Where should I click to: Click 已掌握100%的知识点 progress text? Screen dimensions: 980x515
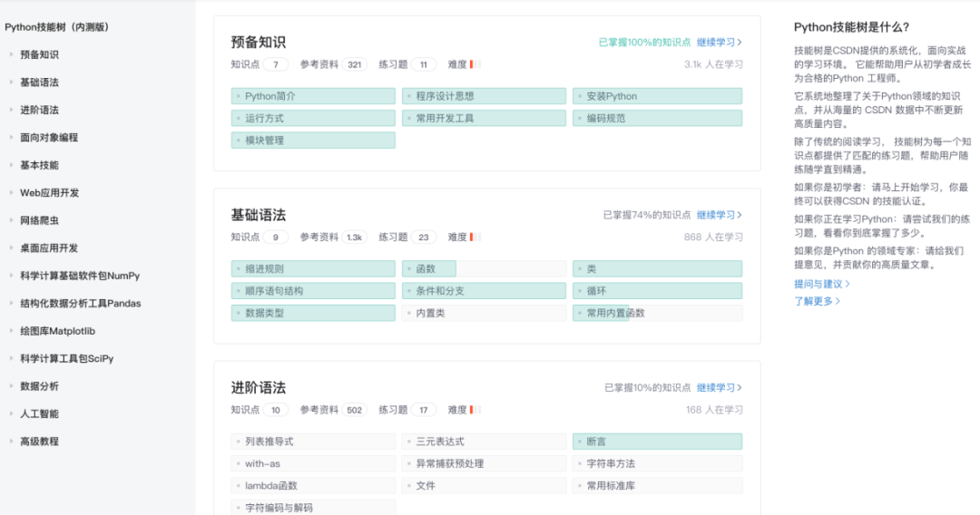(644, 43)
